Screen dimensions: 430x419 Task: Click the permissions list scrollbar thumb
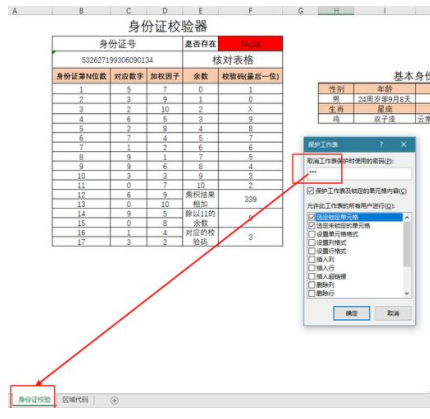point(407,244)
